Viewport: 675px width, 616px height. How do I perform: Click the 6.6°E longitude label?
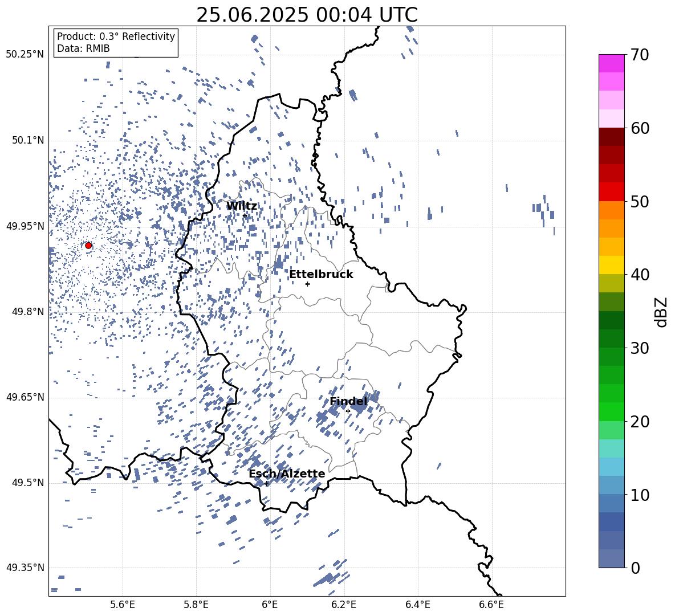tap(491, 605)
